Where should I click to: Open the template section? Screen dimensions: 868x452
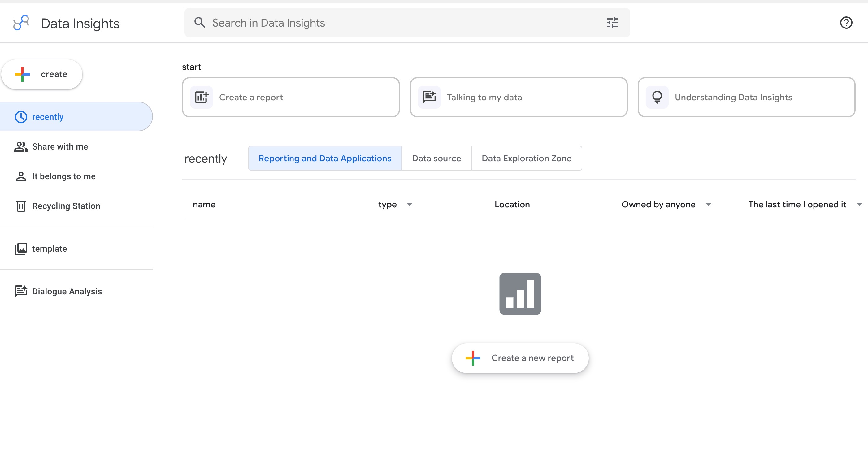(76, 249)
